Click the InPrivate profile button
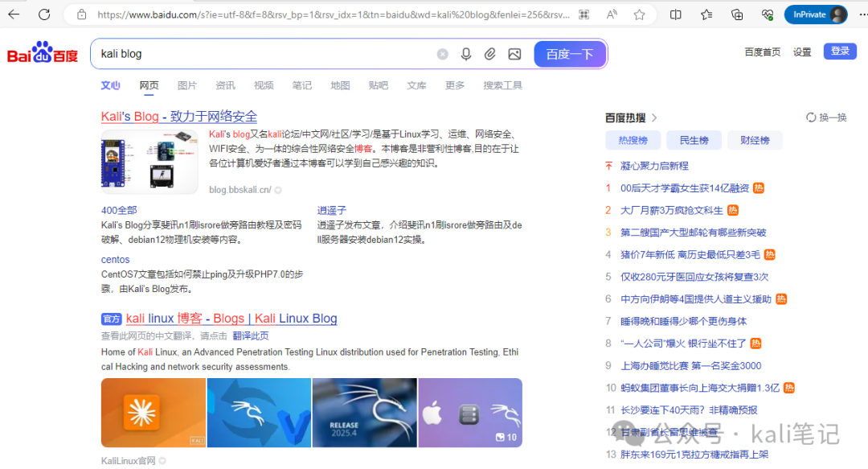Viewport: 868px width, 469px height. tap(816, 14)
